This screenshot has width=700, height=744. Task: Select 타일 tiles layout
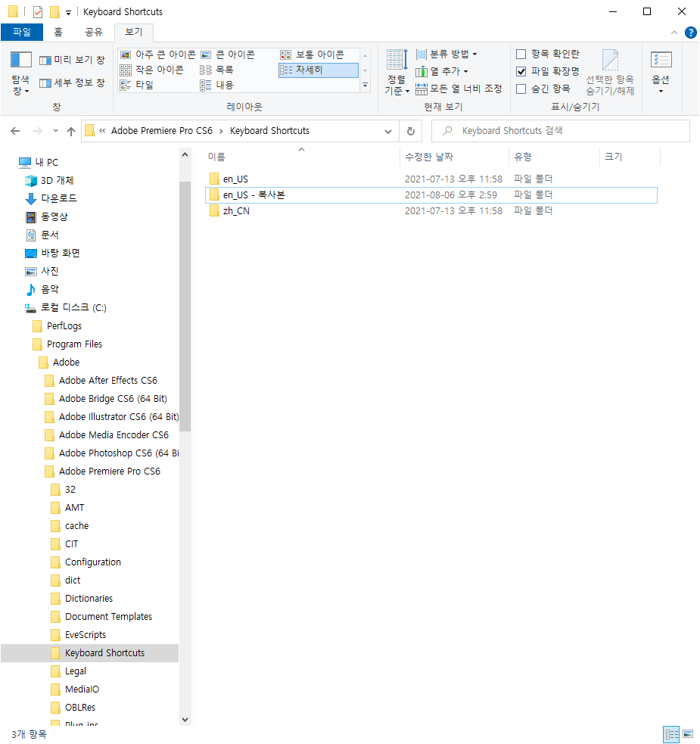(x=137, y=85)
